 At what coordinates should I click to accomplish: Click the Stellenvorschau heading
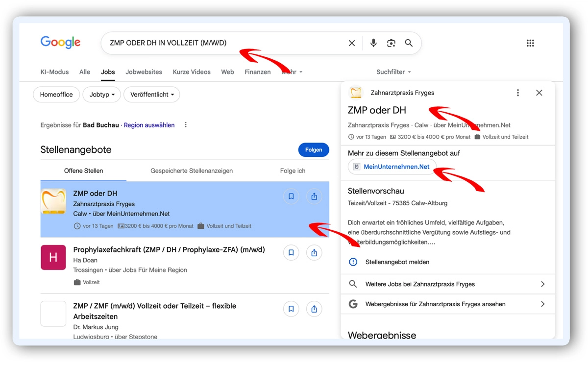click(x=376, y=191)
